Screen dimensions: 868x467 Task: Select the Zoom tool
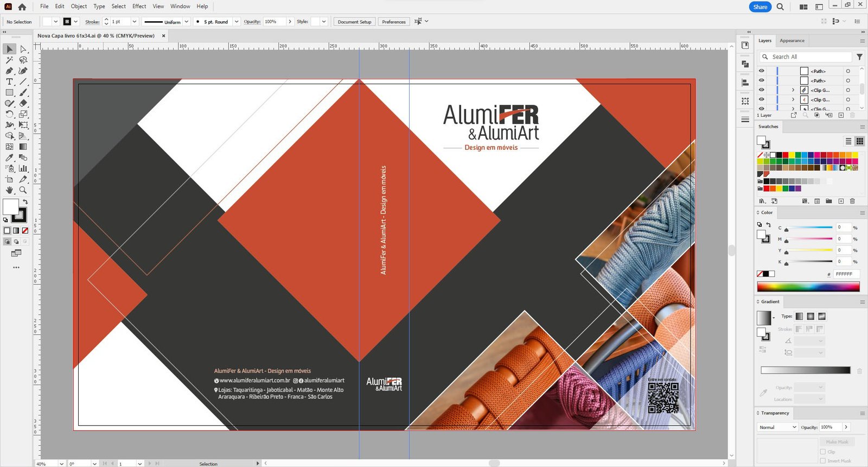(x=23, y=190)
